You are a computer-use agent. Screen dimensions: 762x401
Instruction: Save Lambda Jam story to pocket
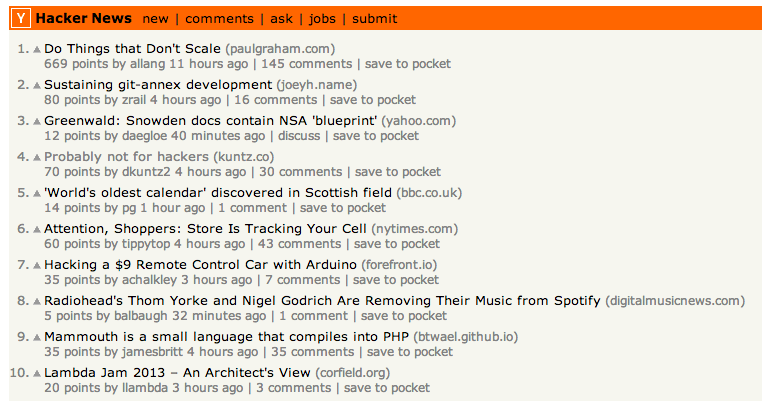tap(387, 388)
